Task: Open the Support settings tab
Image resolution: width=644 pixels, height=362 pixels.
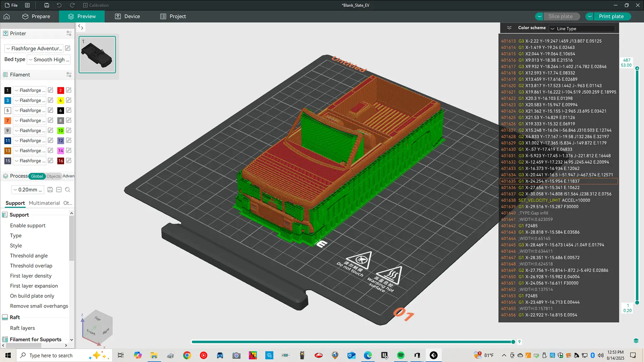Action: [15, 203]
